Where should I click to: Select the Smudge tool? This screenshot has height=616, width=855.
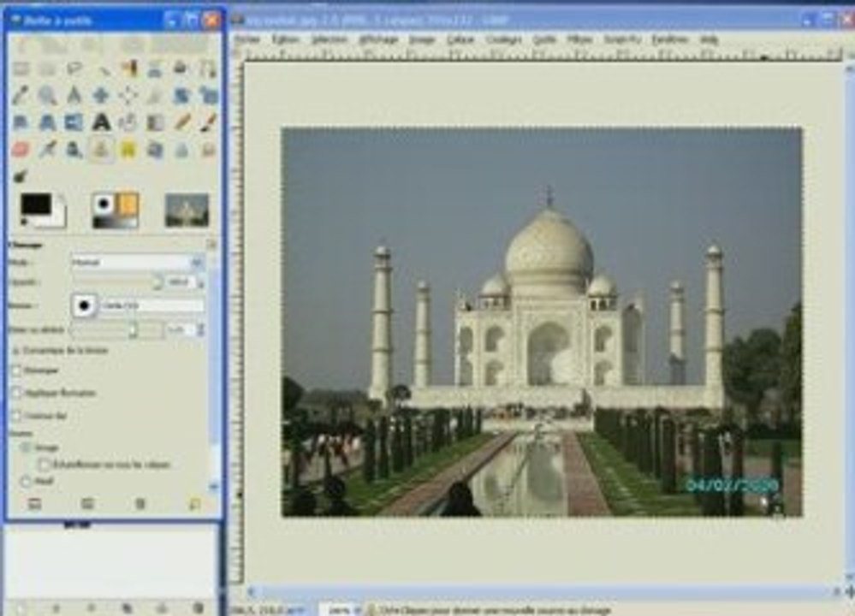pos(208,149)
